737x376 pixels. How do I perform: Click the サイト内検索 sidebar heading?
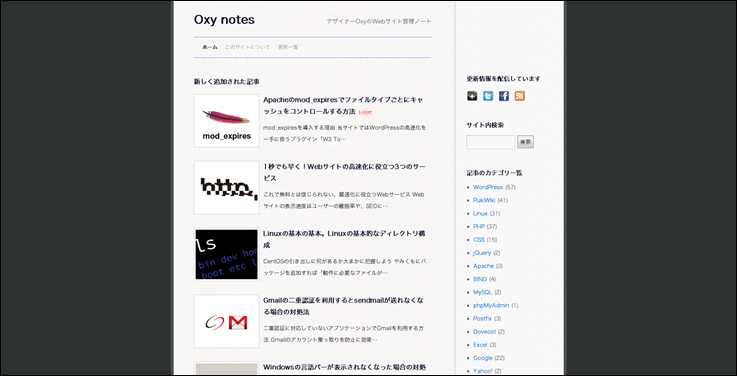pyautogui.click(x=486, y=125)
